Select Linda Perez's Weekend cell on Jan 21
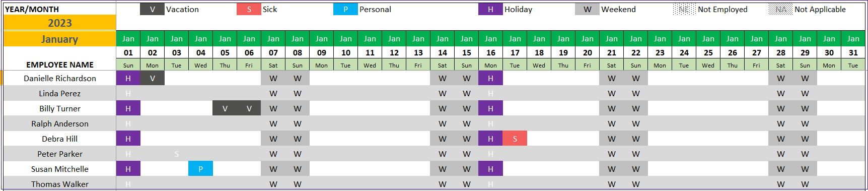The height and width of the screenshot is (191, 868). click(611, 93)
